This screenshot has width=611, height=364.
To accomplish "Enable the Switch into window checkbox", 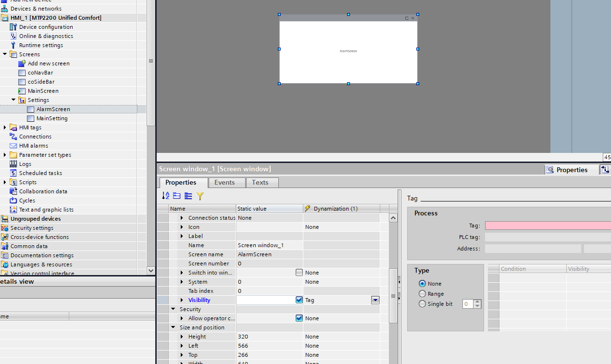I will point(299,273).
